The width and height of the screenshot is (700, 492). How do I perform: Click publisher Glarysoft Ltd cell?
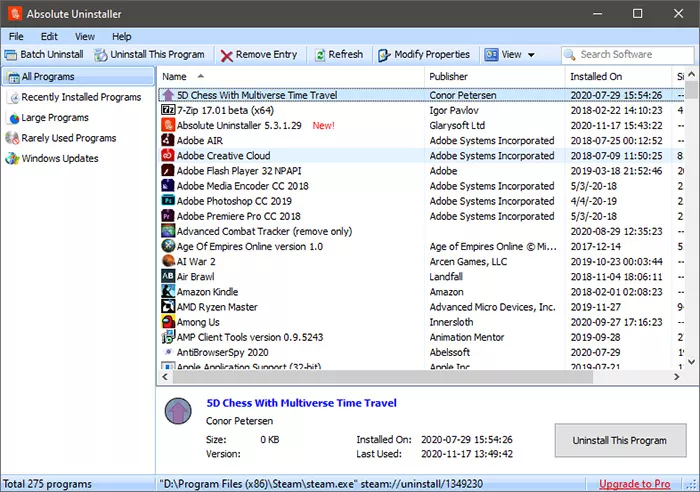(x=457, y=125)
